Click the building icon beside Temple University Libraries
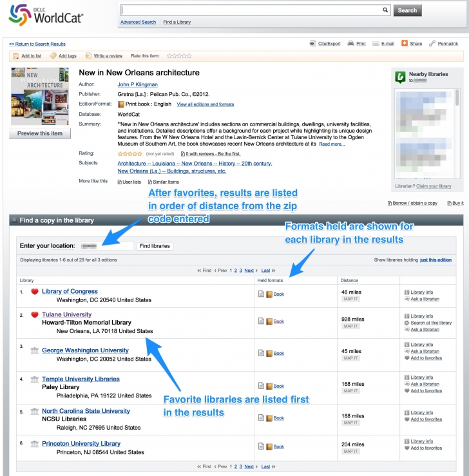The height and width of the screenshot is (476, 469). coord(35,379)
